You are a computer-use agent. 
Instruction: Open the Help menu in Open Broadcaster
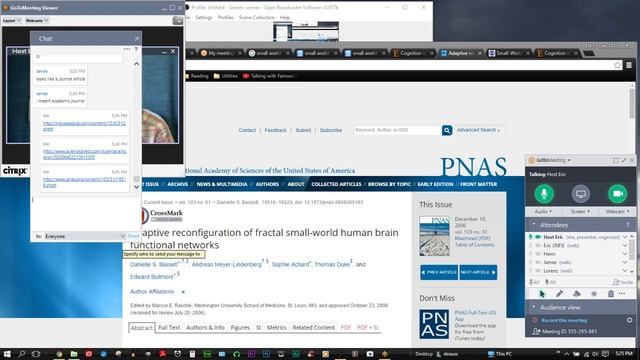coord(285,18)
